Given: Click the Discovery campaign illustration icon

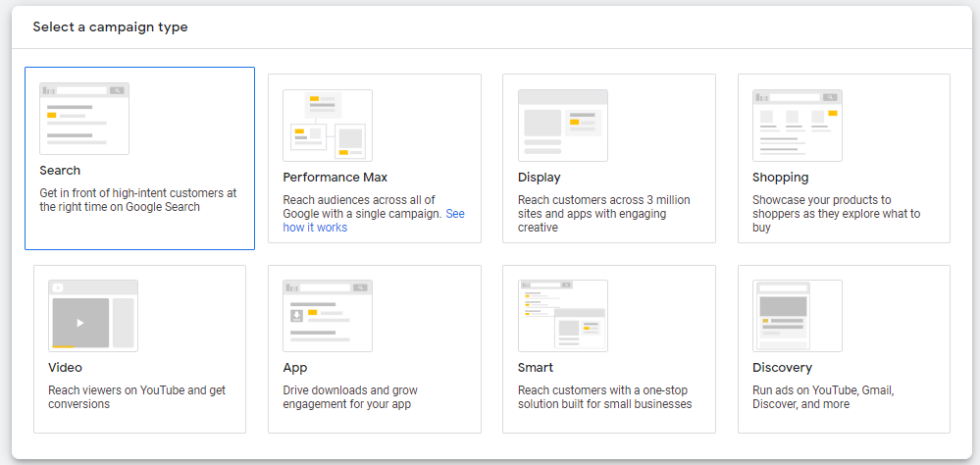Looking at the screenshot, I should tap(797, 316).
